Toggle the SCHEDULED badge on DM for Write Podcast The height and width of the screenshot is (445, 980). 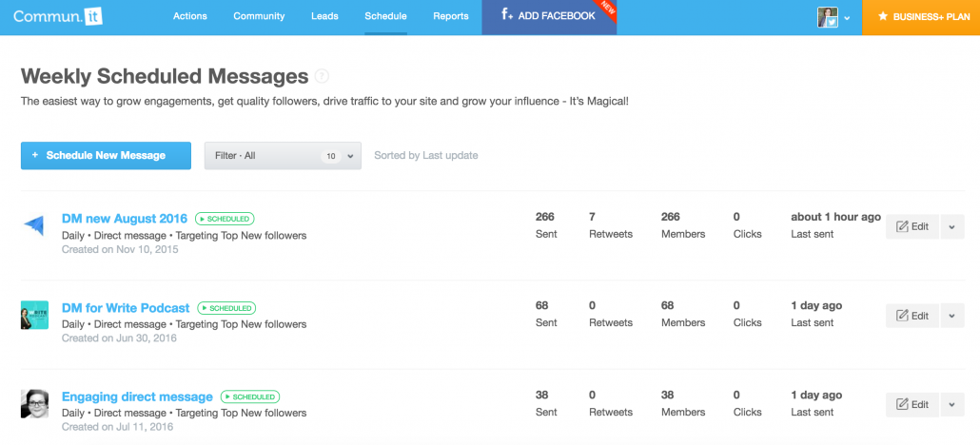coord(226,308)
